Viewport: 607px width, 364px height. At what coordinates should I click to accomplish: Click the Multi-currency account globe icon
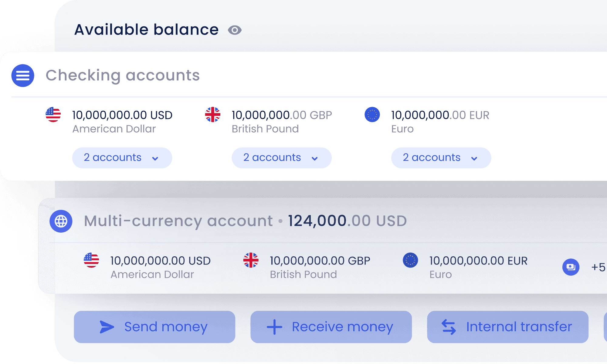[61, 221]
